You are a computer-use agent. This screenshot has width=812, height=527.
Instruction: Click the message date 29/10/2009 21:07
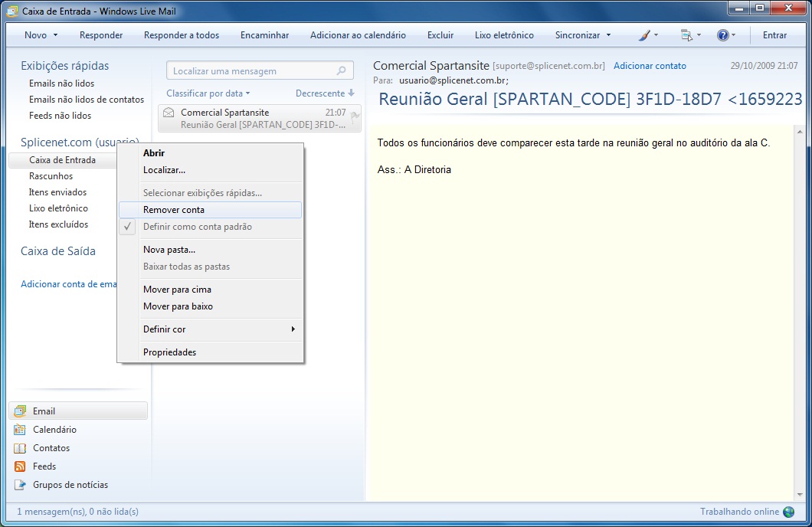[x=765, y=66]
